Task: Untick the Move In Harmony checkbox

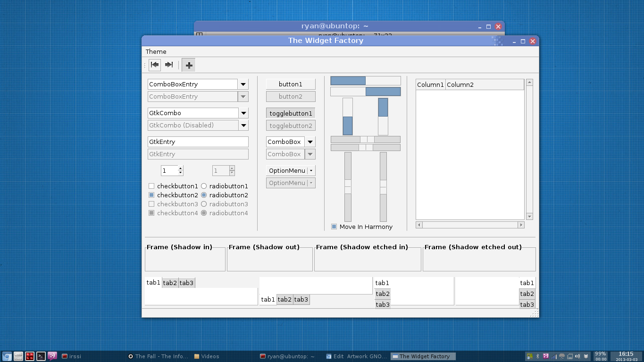Action: point(334,227)
